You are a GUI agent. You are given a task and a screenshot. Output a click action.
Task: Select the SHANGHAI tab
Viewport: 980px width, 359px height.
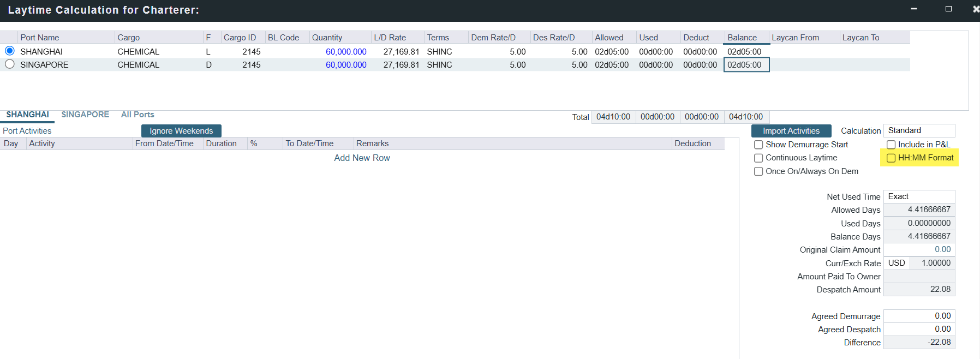(x=27, y=115)
